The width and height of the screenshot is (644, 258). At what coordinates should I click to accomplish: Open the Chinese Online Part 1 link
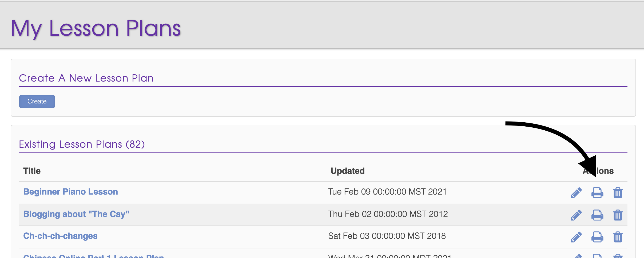coord(93,256)
